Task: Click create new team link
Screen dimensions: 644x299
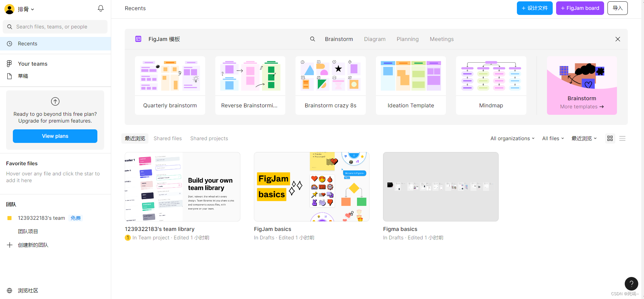Action: pos(33,245)
